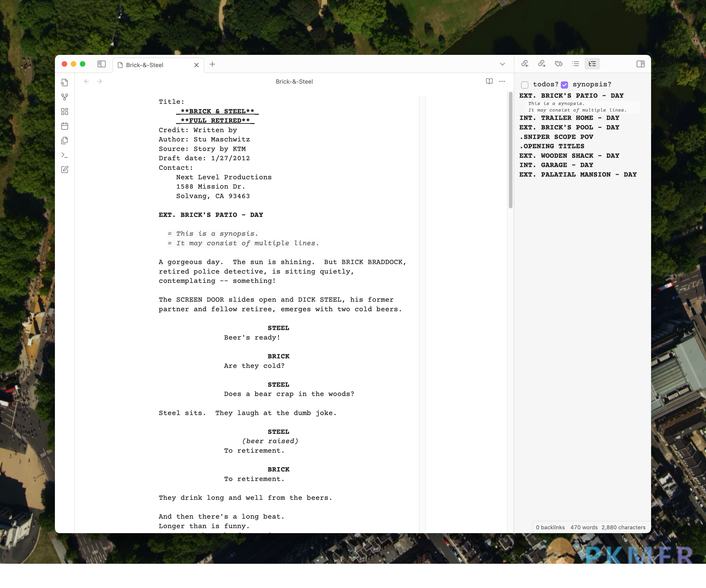Click the 'Contact:' line in editor
706x588 pixels.
pos(176,168)
